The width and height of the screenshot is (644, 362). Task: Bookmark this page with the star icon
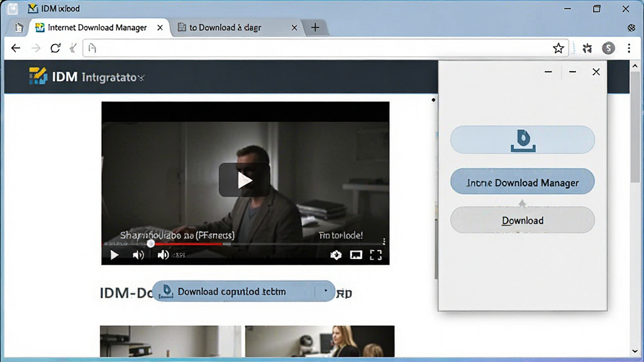click(x=558, y=48)
